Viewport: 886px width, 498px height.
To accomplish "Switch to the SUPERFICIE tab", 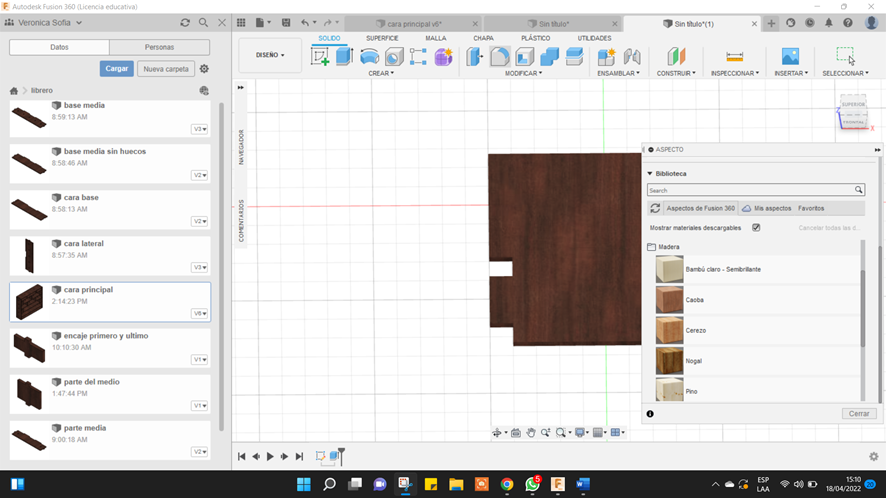I will [x=382, y=38].
